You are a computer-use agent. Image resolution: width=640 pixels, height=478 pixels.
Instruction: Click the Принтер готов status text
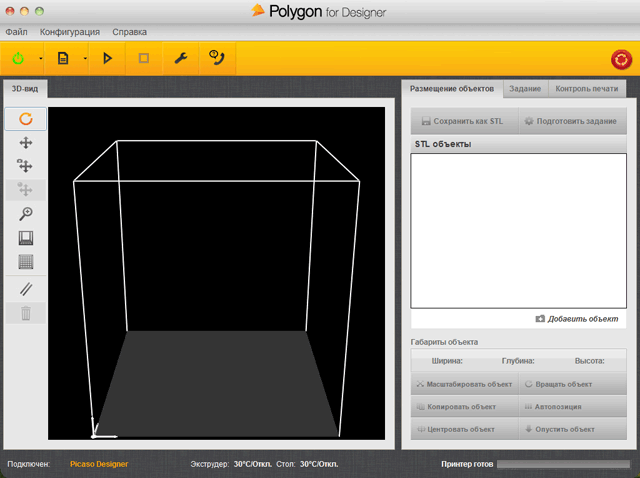pyautogui.click(x=467, y=464)
